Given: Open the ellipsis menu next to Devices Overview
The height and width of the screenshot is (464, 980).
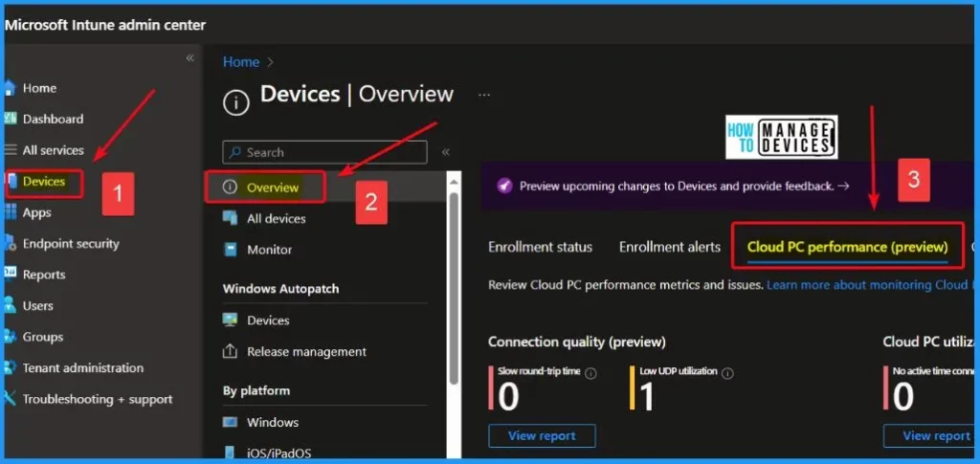Looking at the screenshot, I should (x=484, y=95).
